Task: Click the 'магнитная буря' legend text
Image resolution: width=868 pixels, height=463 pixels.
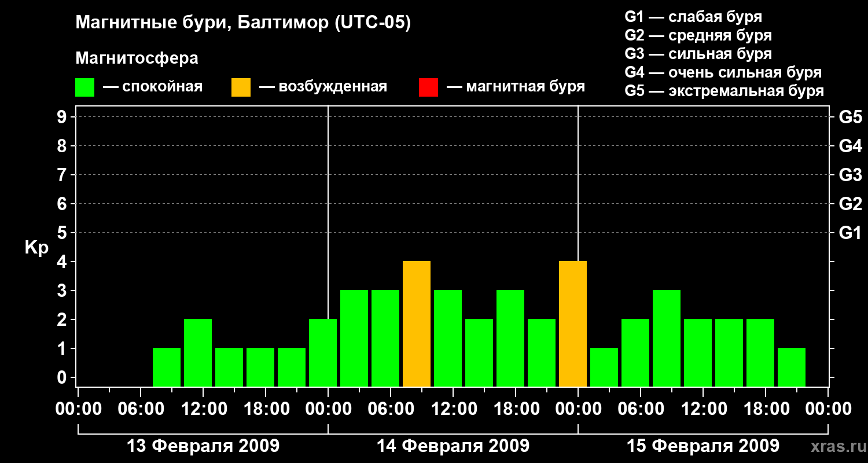Action: click(x=525, y=87)
